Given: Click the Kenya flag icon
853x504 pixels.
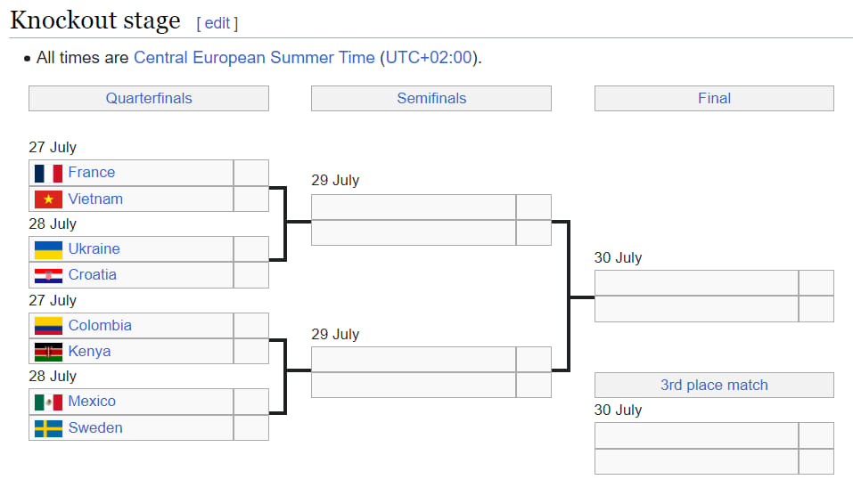Looking at the screenshot, I should pos(48,353).
